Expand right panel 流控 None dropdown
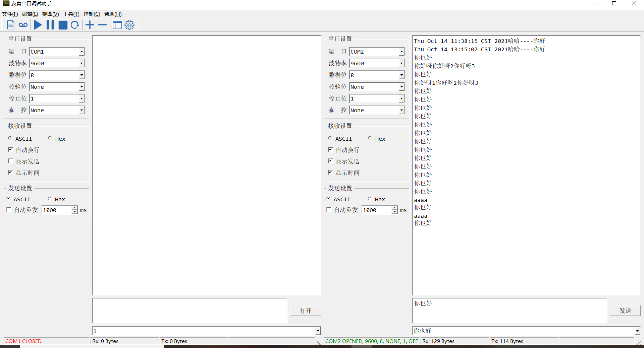Viewport: 644px width, 348px height. click(401, 110)
